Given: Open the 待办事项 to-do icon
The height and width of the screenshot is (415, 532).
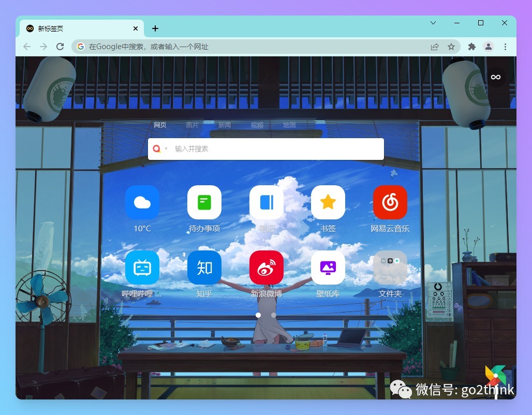Looking at the screenshot, I should [204, 202].
